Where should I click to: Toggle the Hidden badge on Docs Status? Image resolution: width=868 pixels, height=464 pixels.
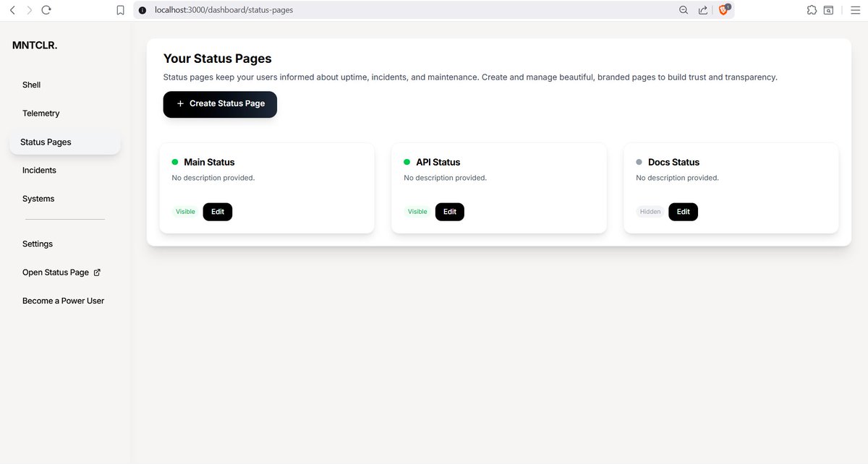click(x=650, y=212)
